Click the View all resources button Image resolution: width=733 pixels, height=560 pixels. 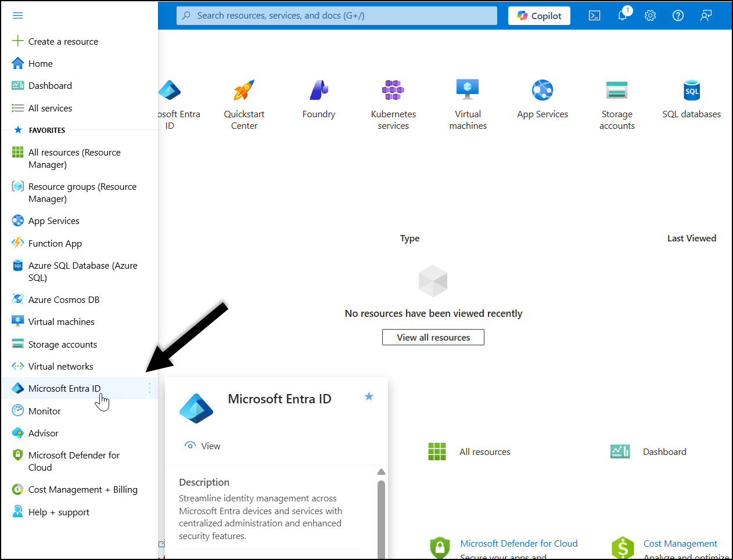(x=433, y=337)
